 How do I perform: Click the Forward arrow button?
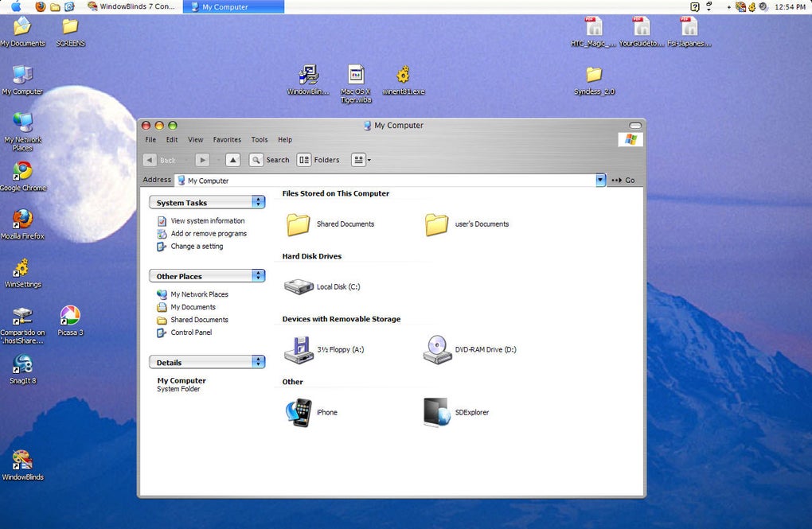pyautogui.click(x=202, y=160)
